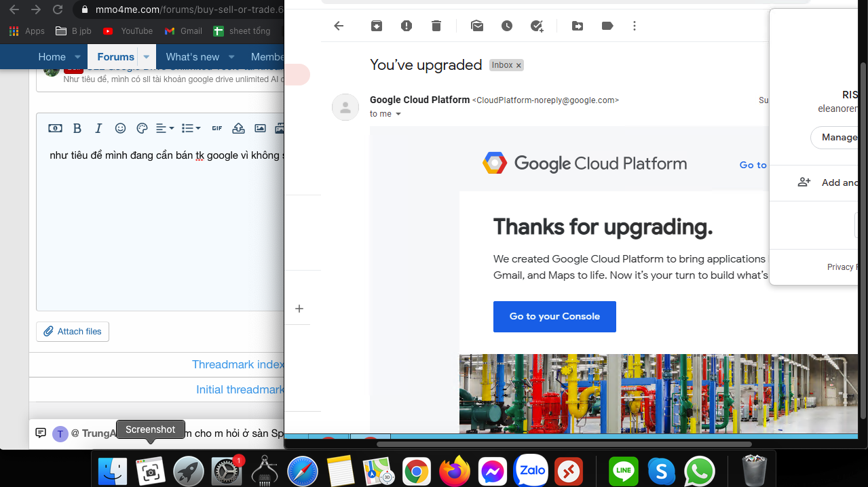868x487 pixels.
Task: Click the plus add-ons icon in Gmail sidebar
Action: click(x=299, y=309)
